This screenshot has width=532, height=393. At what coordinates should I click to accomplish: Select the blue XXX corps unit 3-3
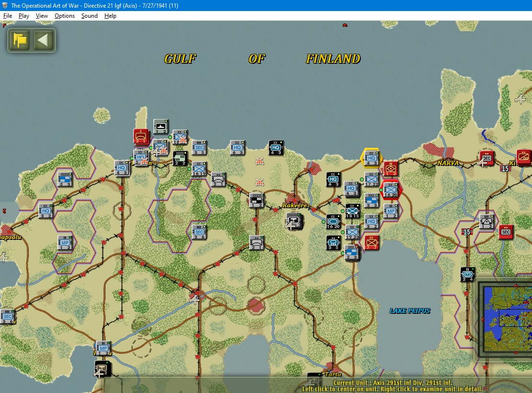pos(371,200)
